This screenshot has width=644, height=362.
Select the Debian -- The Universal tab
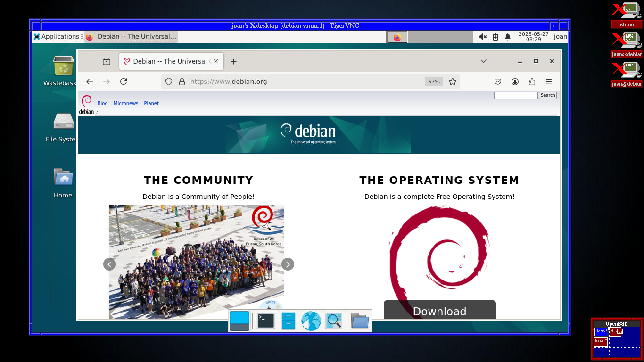pos(172,61)
